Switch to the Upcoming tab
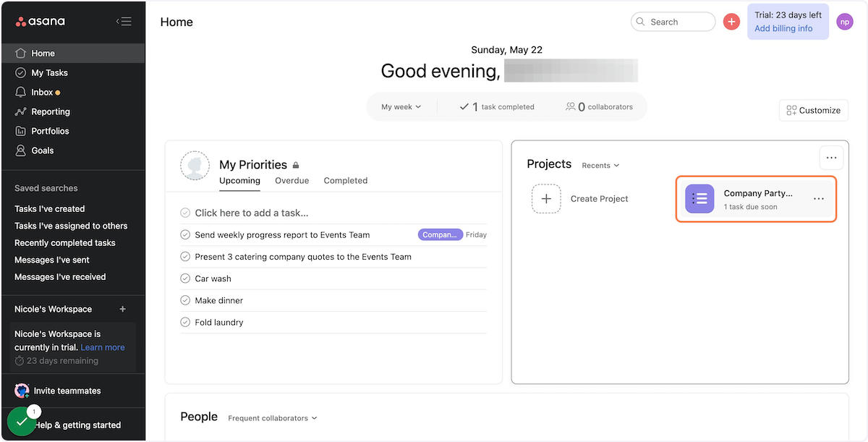 click(239, 181)
